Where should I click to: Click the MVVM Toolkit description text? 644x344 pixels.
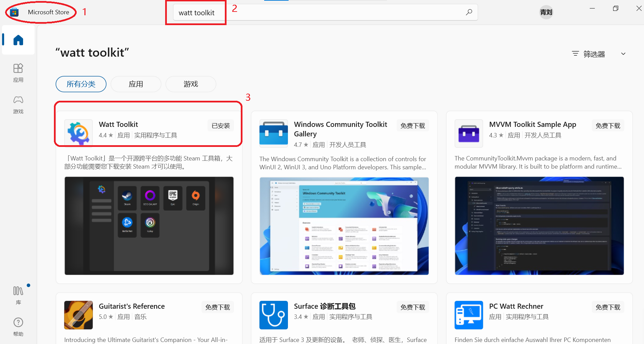(x=538, y=163)
